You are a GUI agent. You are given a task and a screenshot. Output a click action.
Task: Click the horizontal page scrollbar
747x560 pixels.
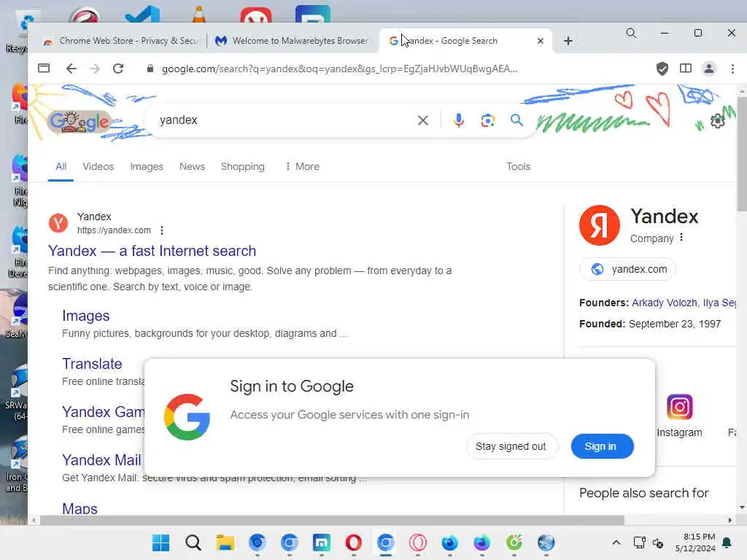(332, 520)
